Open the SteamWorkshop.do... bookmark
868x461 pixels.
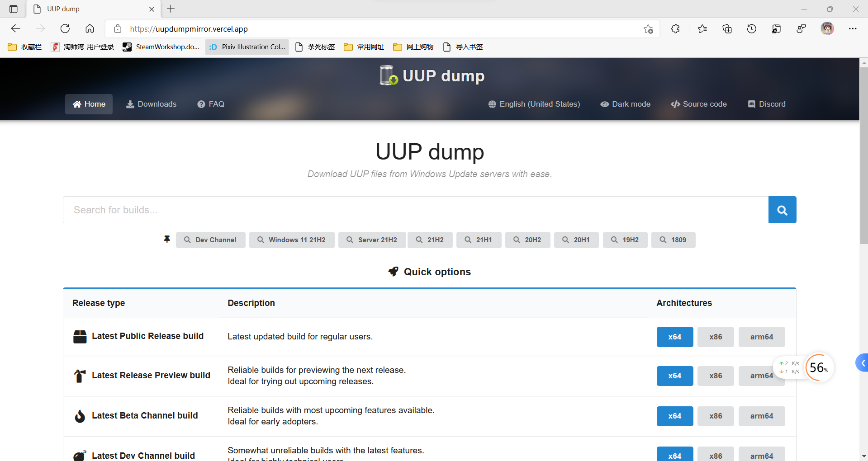click(161, 47)
